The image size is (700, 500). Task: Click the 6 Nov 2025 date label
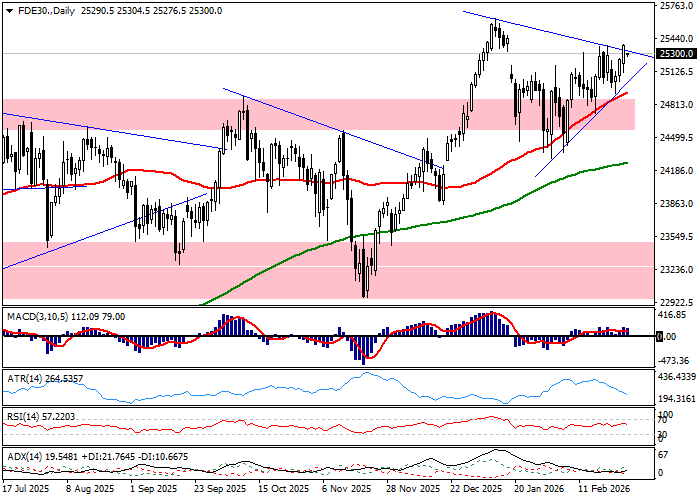[x=346, y=491]
